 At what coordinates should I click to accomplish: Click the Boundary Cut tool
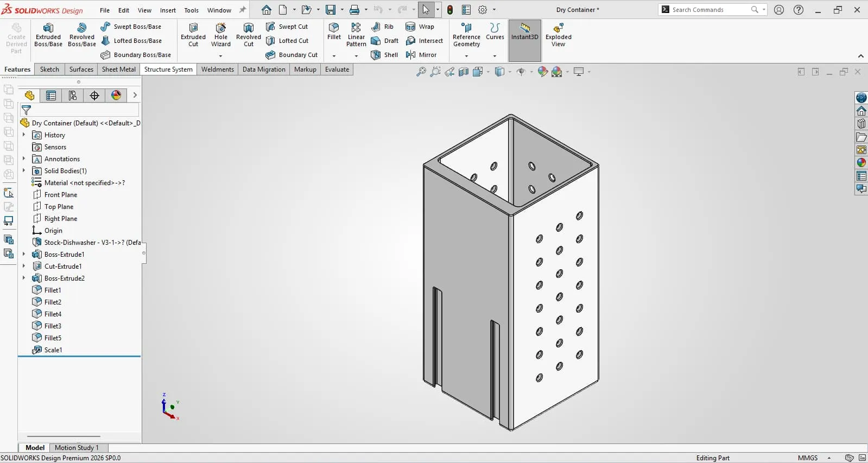tap(292, 55)
